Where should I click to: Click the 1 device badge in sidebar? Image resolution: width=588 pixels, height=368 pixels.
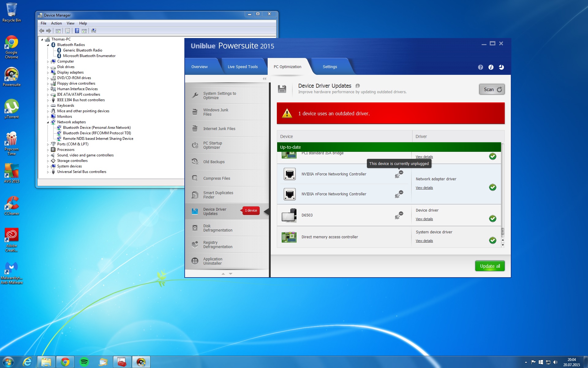click(251, 210)
